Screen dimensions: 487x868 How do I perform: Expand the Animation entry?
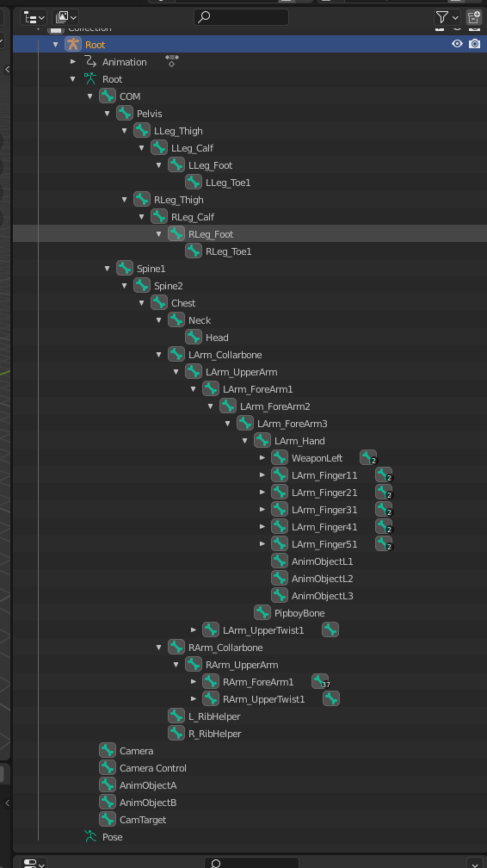72,61
